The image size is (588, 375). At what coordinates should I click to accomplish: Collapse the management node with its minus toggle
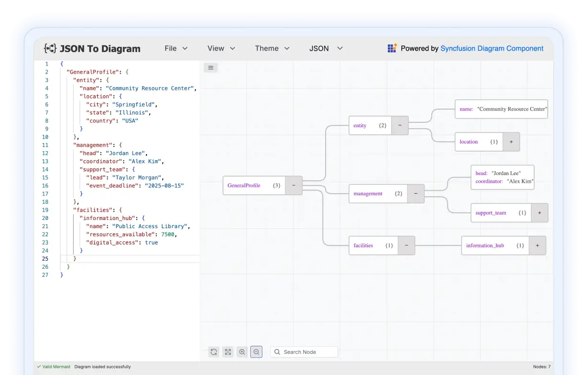(x=416, y=194)
